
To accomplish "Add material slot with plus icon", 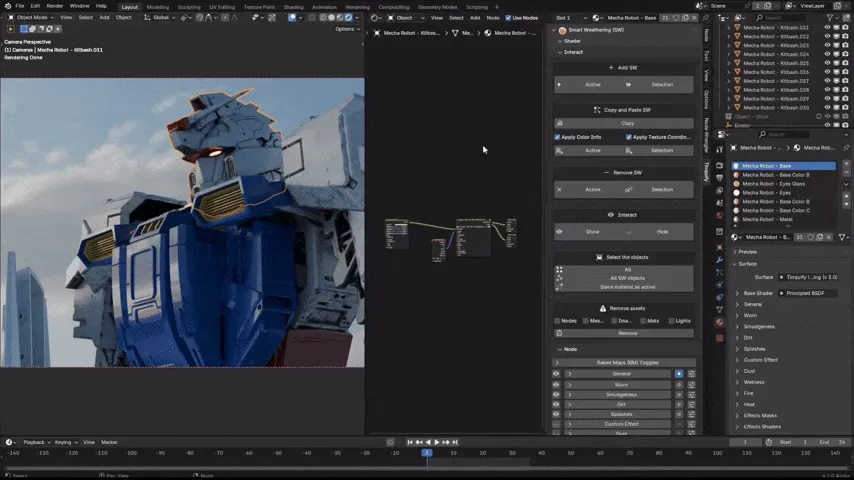I will (846, 163).
